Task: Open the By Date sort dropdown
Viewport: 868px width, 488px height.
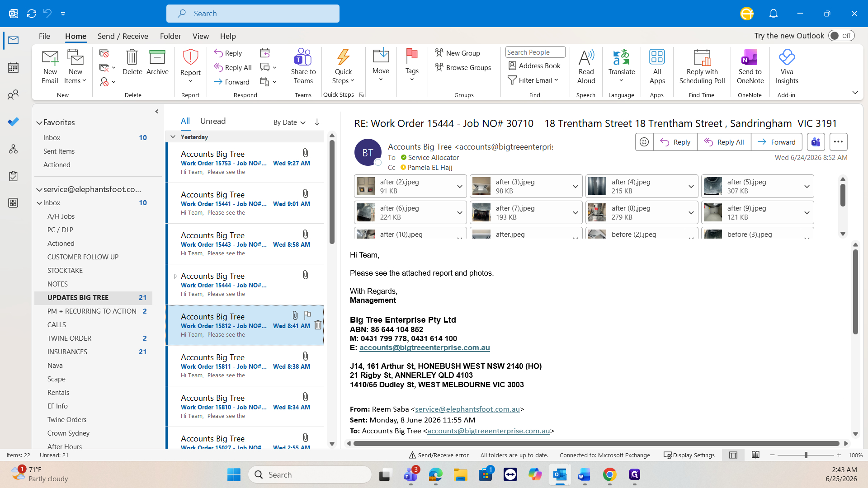Action: coord(289,122)
